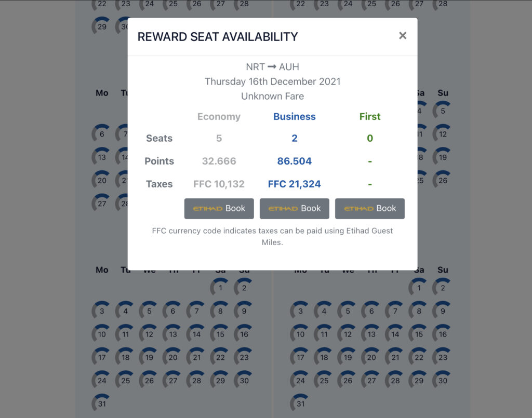Image resolution: width=532 pixels, height=418 pixels.
Task: Click day 6 in left middle calendar
Action: [101, 133]
